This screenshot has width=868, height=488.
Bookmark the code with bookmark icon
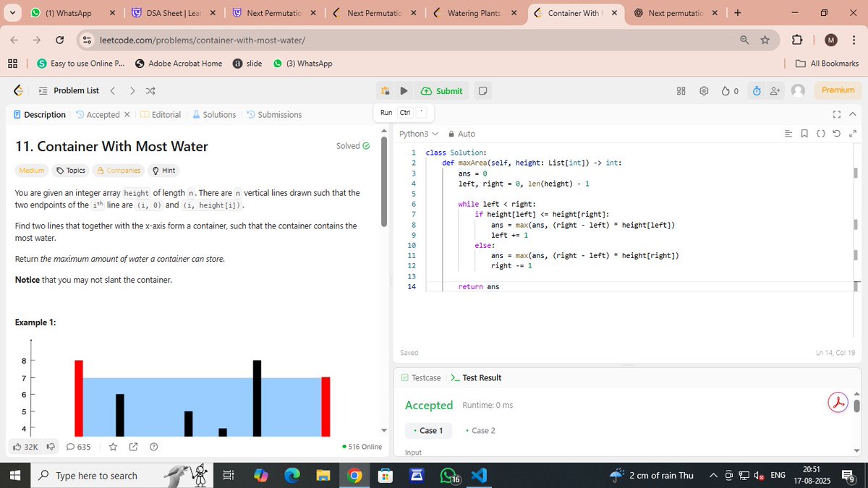(804, 134)
